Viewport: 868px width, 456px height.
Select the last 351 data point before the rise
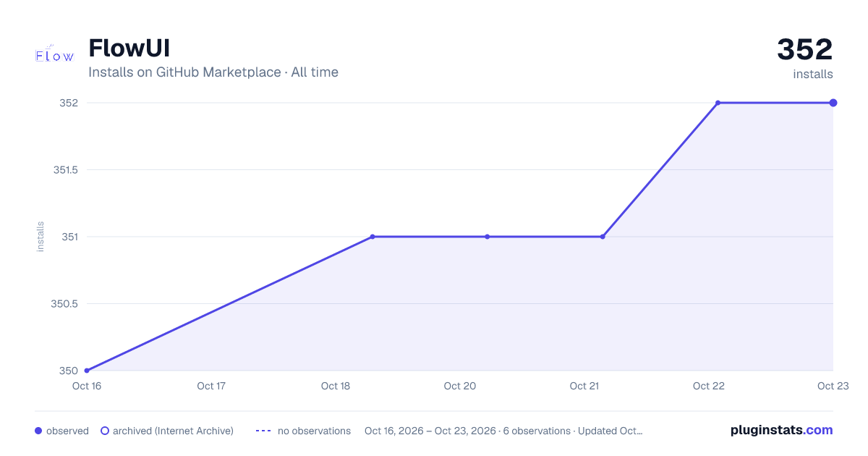point(603,237)
